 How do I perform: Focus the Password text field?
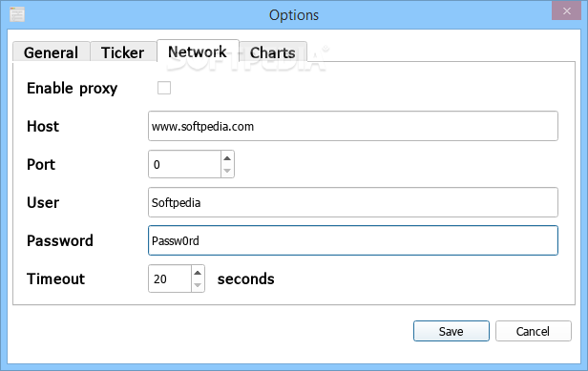pyautogui.click(x=353, y=240)
